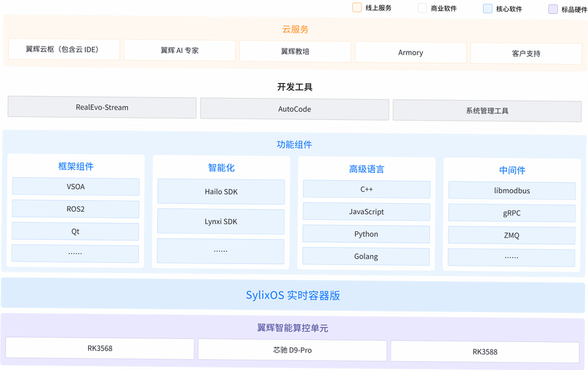Open the 翼辉 AI 专家 box
Viewport: 588px width, 370px height.
(x=179, y=50)
